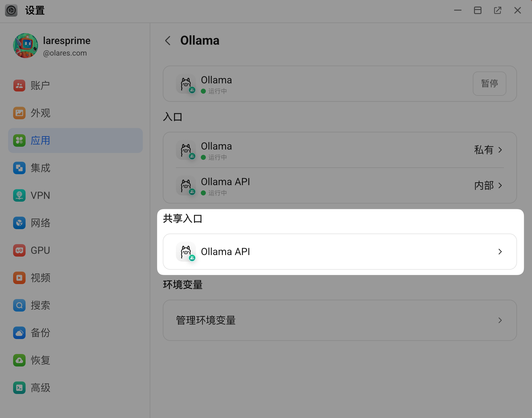Click Ollama name in status card
532x418 pixels.
(x=216, y=80)
